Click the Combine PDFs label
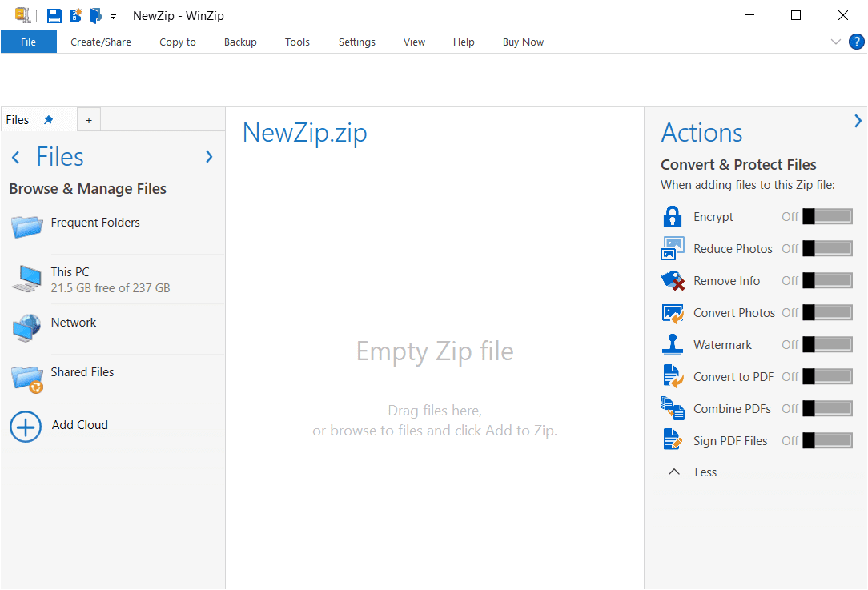 click(x=732, y=409)
